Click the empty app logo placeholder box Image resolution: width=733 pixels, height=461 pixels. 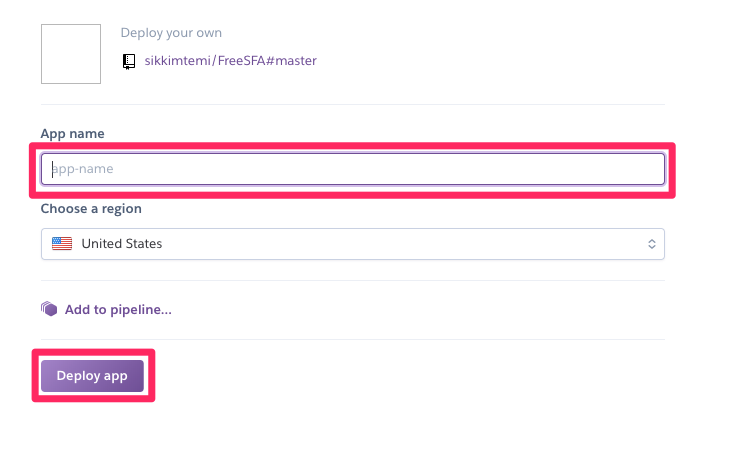[x=71, y=54]
